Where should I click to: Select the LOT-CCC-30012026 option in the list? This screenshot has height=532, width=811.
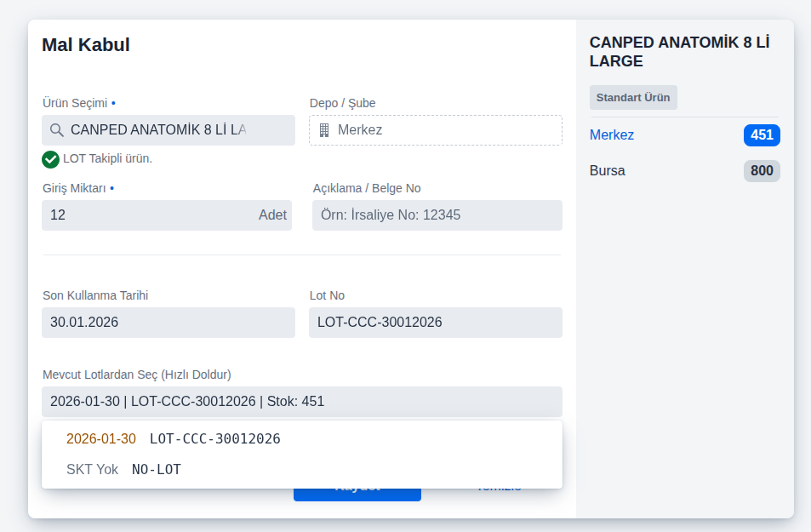pos(215,439)
